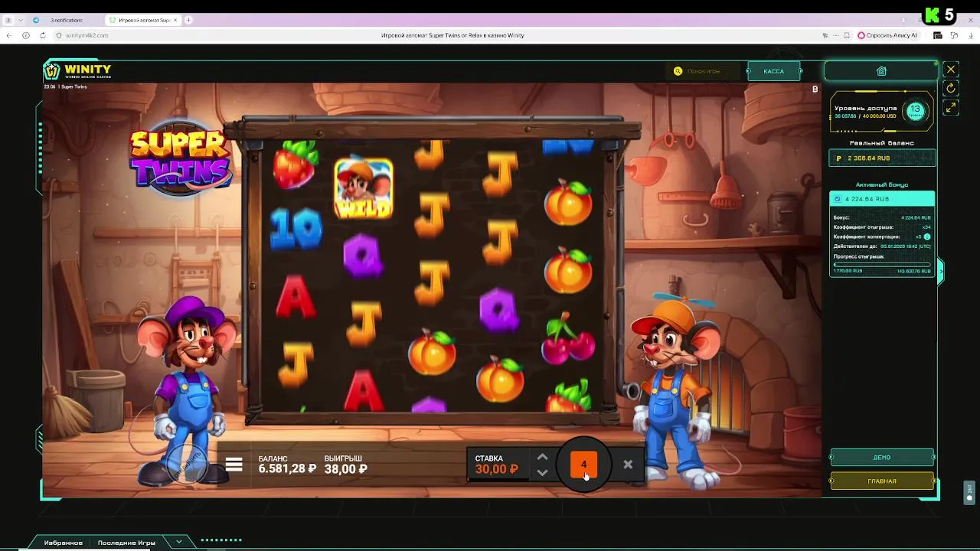Switch to the 3 notifications tab
Image resolution: width=980 pixels, height=551 pixels.
click(66, 20)
